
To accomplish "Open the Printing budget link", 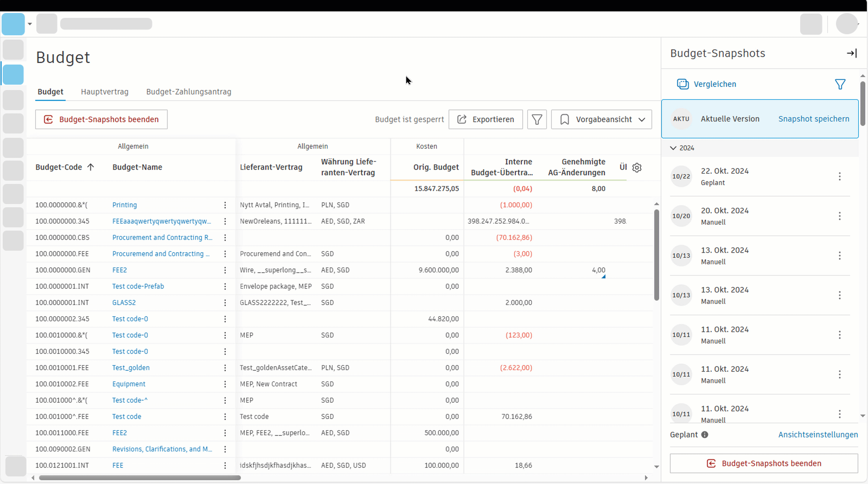I will tap(125, 205).
